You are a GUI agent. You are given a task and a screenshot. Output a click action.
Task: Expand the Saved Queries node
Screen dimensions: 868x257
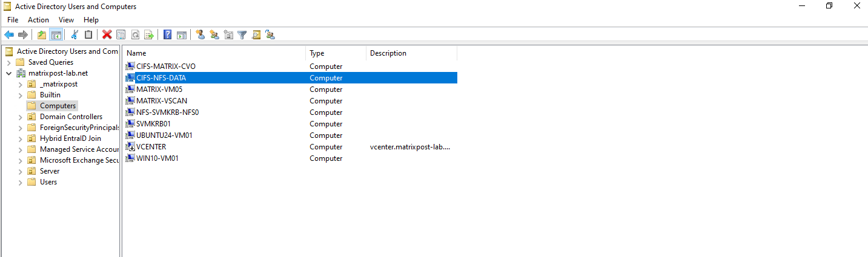pyautogui.click(x=8, y=62)
